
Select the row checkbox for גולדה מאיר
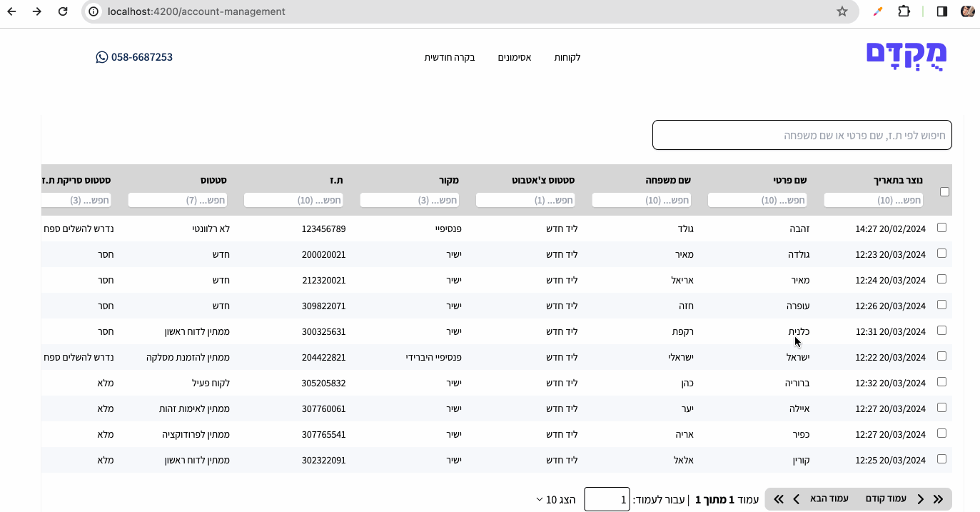(x=941, y=253)
